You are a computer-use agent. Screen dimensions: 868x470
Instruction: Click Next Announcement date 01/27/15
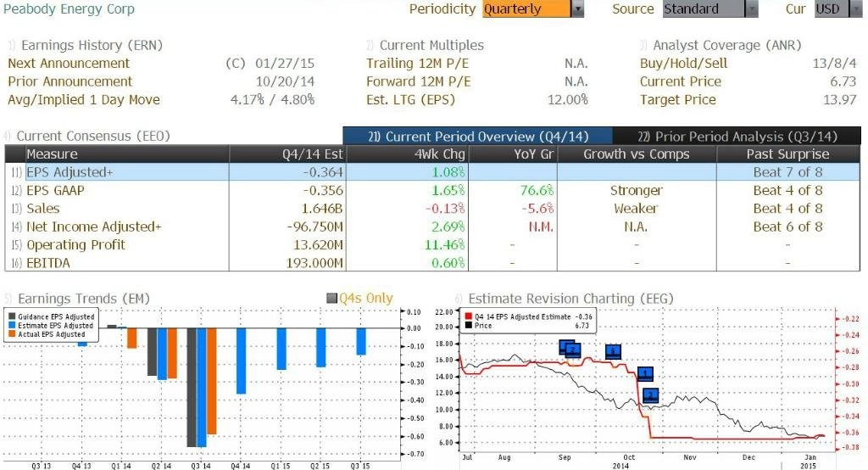coord(285,64)
